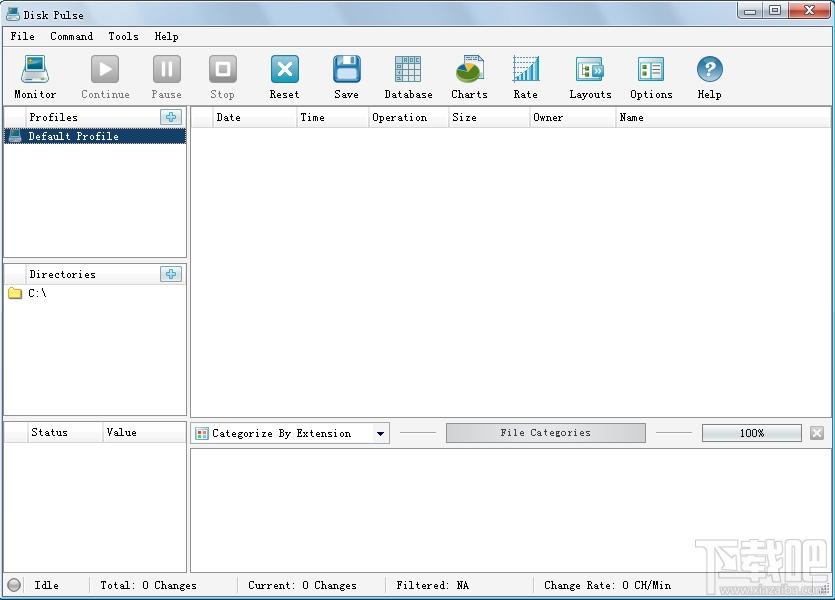Click the Reset toolbar icon

[x=284, y=69]
